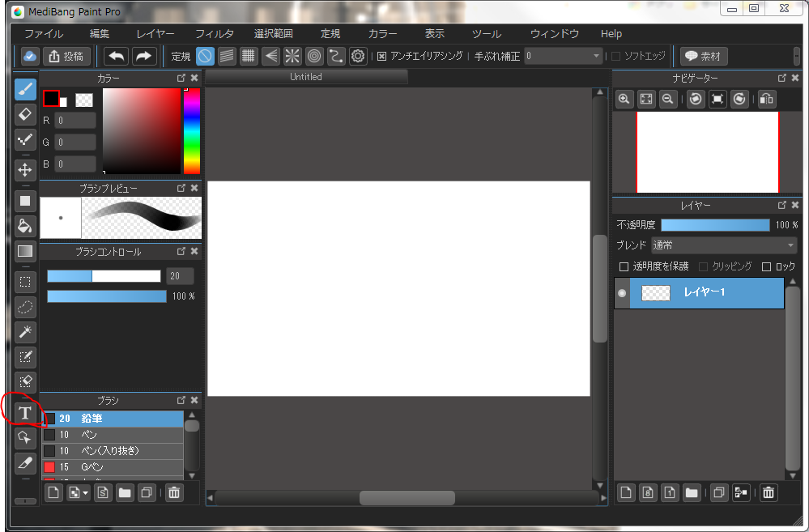The image size is (809, 532).
Task: Enable the crisscross grid snap guide
Action: click(x=248, y=56)
